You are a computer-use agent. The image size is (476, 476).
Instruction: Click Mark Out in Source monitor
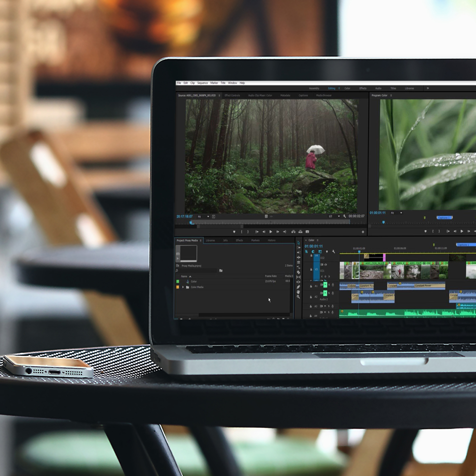tap(248, 232)
